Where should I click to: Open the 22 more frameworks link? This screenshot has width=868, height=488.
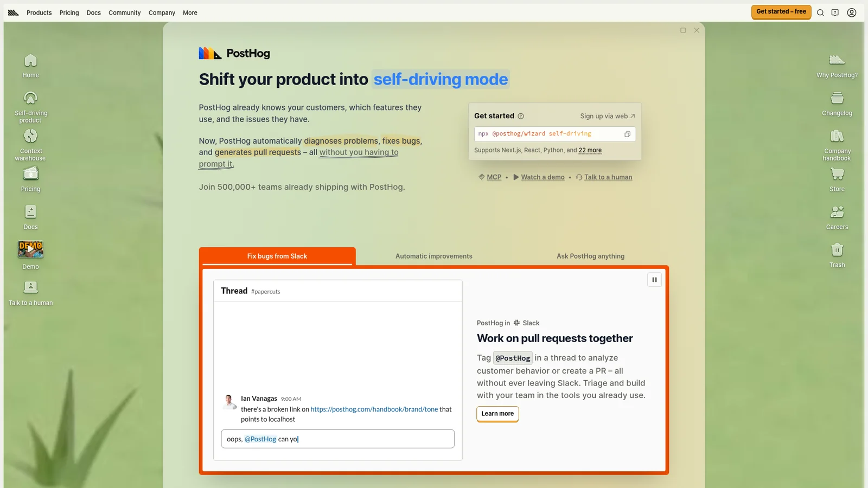click(590, 150)
